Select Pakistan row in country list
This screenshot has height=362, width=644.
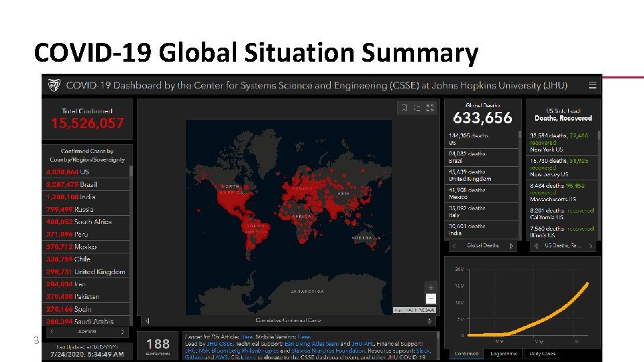86,296
